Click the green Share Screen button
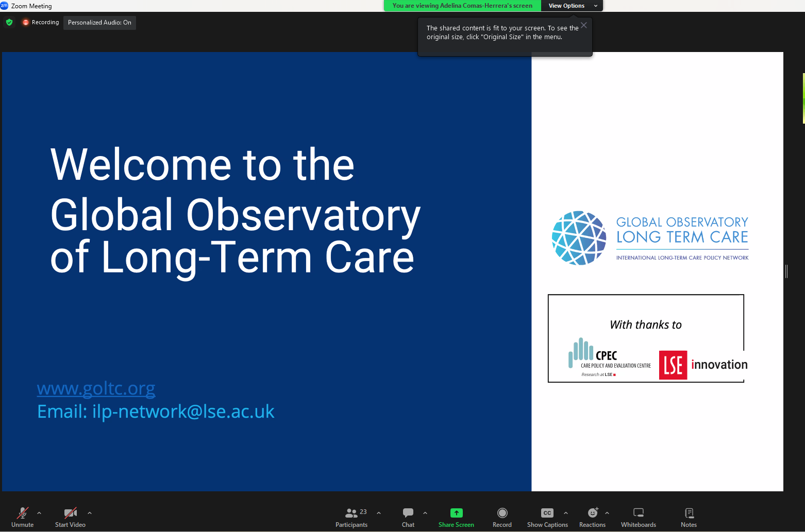 456,517
